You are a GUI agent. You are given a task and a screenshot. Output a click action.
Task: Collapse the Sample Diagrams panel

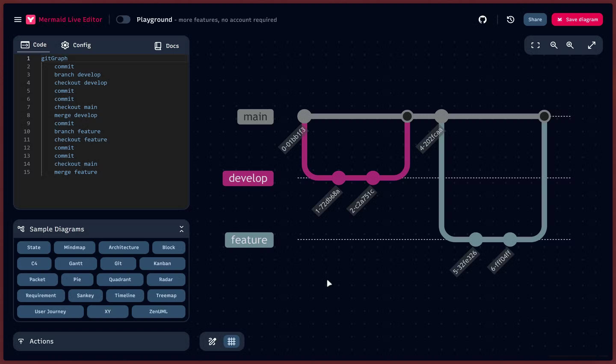click(181, 229)
